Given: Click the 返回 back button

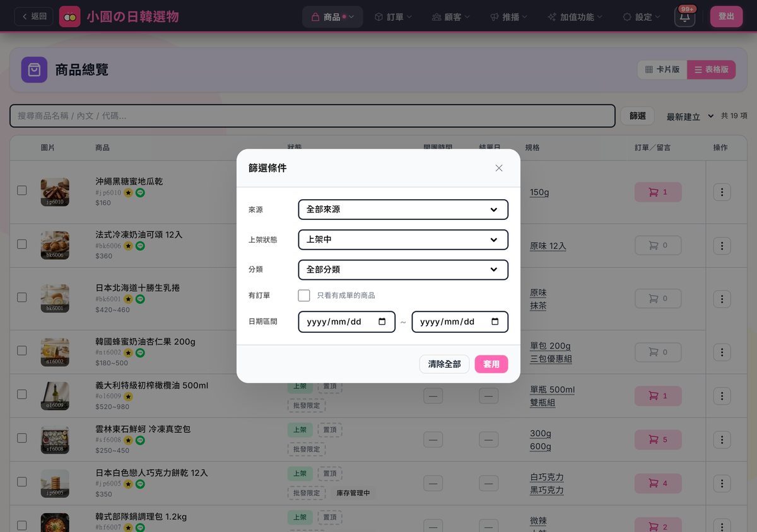Looking at the screenshot, I should [x=33, y=16].
